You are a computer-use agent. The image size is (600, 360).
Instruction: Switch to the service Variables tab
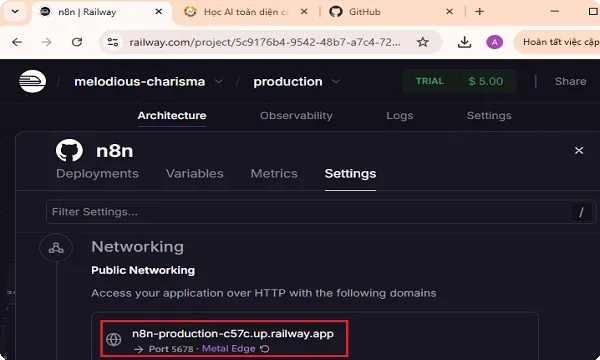pyautogui.click(x=194, y=174)
